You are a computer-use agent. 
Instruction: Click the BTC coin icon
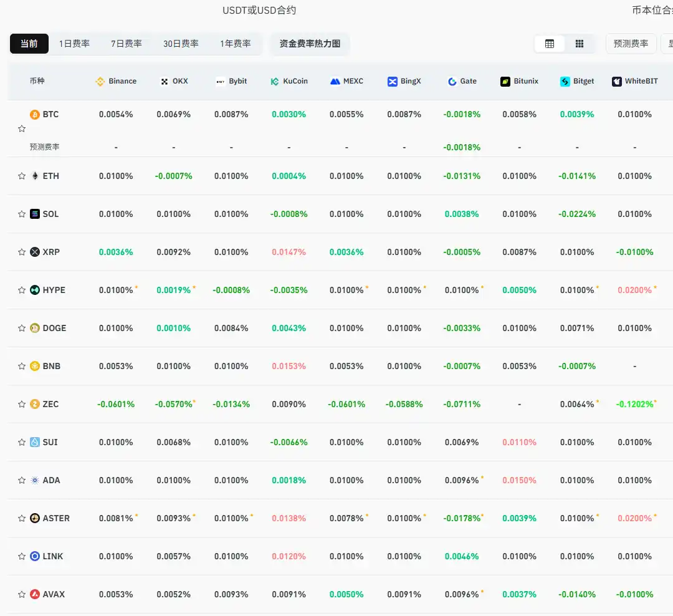(36, 114)
